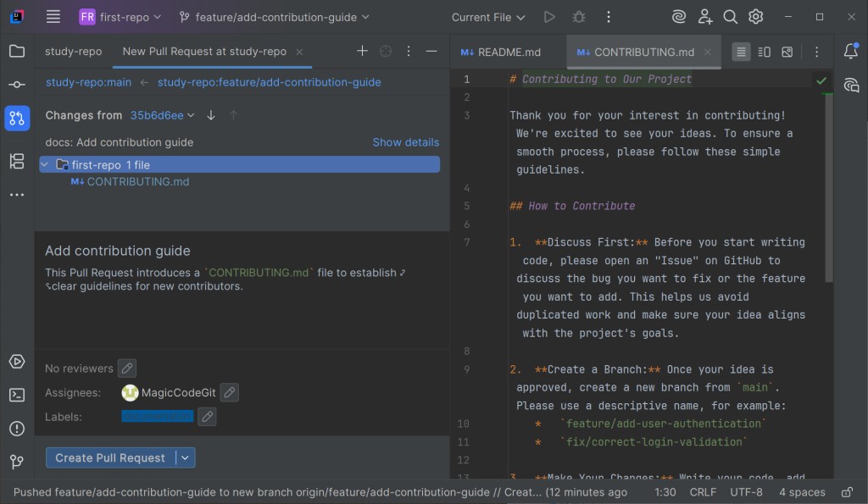Image resolution: width=868 pixels, height=504 pixels.
Task: Click the Add contribution guide title field
Action: click(x=118, y=251)
